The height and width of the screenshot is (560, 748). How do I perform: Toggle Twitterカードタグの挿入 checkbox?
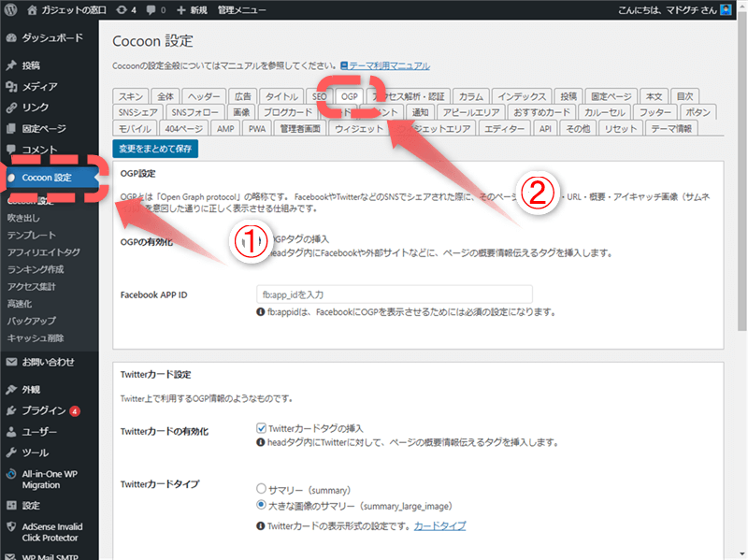[261, 428]
